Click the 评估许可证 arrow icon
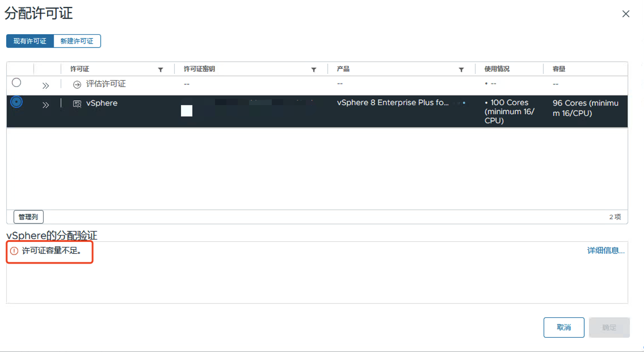The height and width of the screenshot is (352, 644). [77, 85]
